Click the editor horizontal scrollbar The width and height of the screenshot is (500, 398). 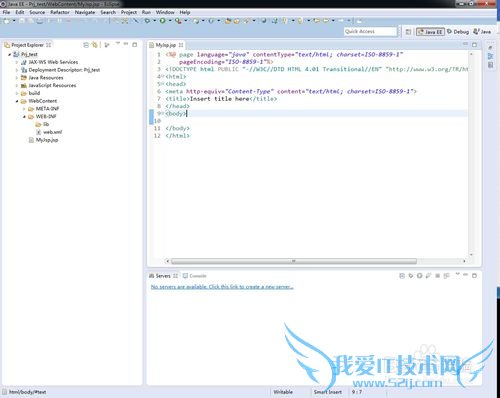coord(293,261)
